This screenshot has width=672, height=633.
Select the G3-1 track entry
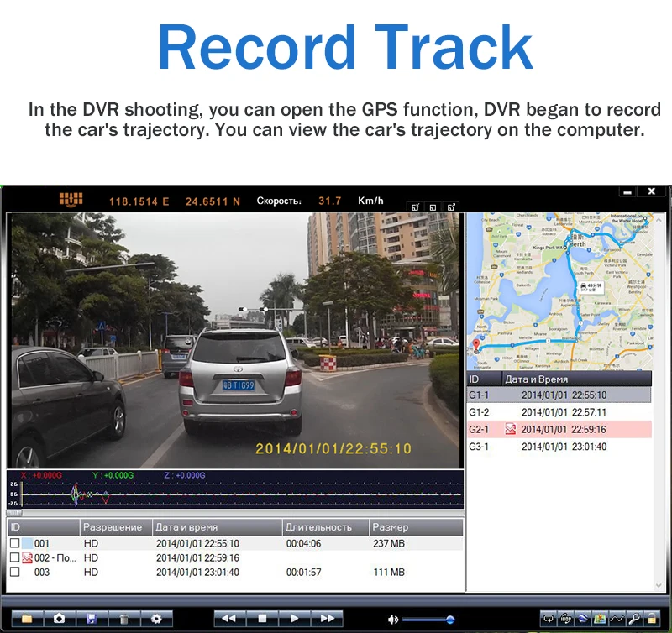[559, 447]
